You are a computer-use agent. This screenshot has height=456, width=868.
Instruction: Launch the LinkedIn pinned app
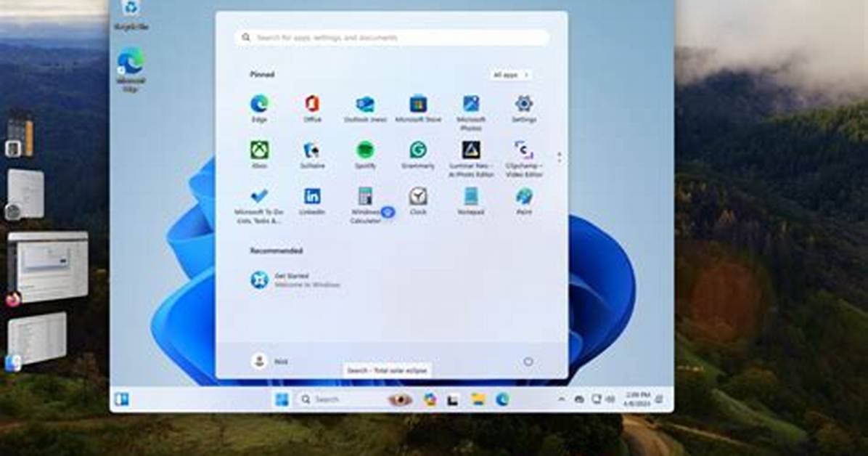click(x=312, y=201)
